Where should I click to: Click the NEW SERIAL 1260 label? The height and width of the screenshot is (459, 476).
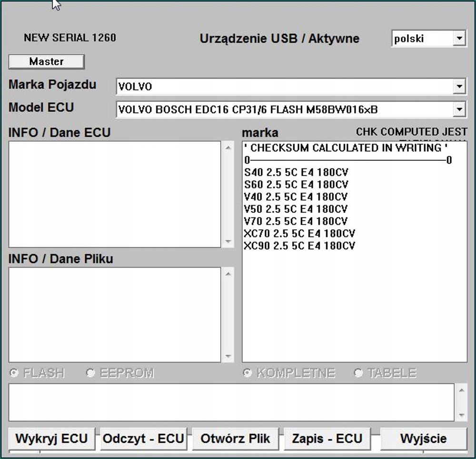coord(70,38)
